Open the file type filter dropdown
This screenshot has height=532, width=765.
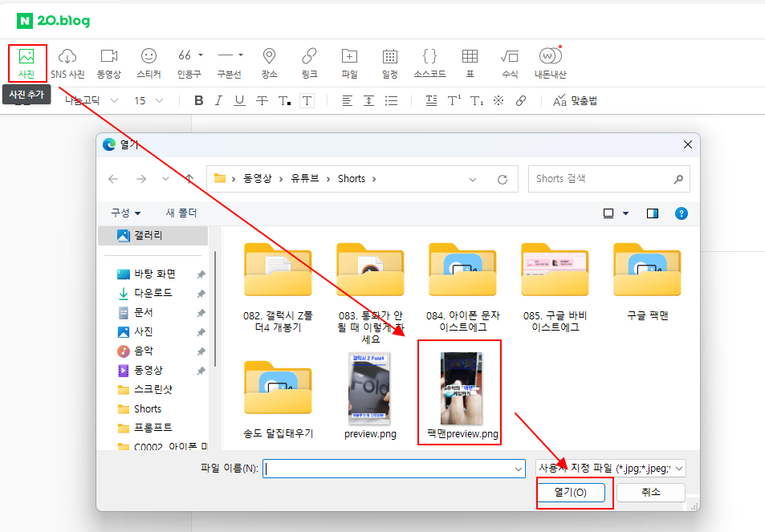pyautogui.click(x=610, y=469)
